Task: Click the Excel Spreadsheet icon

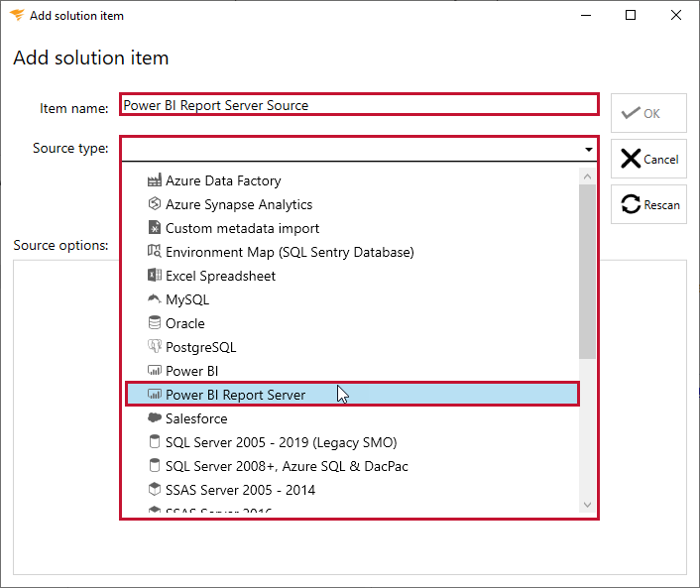Action: pos(154,275)
